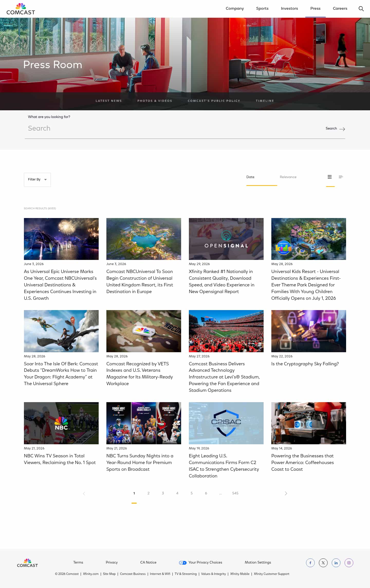Go to results page 5
This screenshot has height=588, width=370.
[x=192, y=493]
